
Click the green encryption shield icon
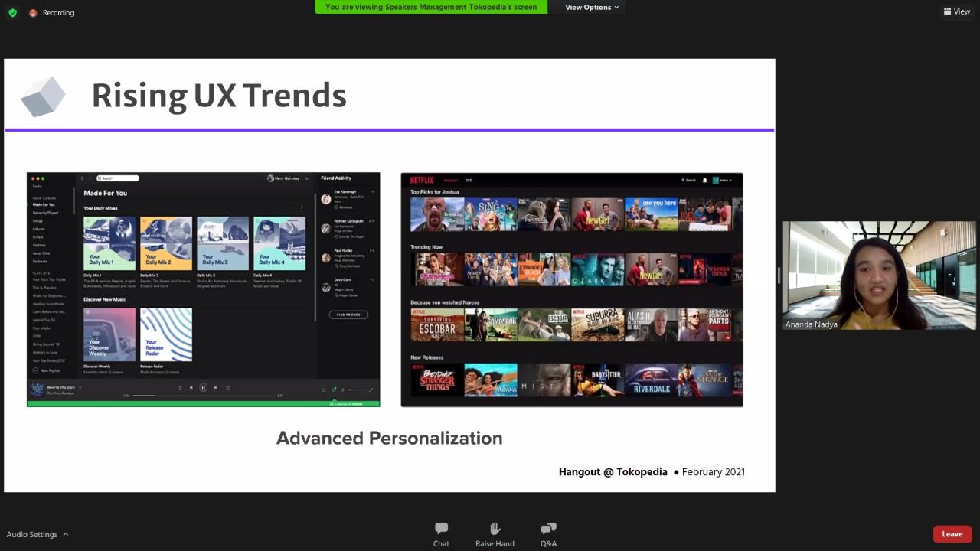[12, 12]
